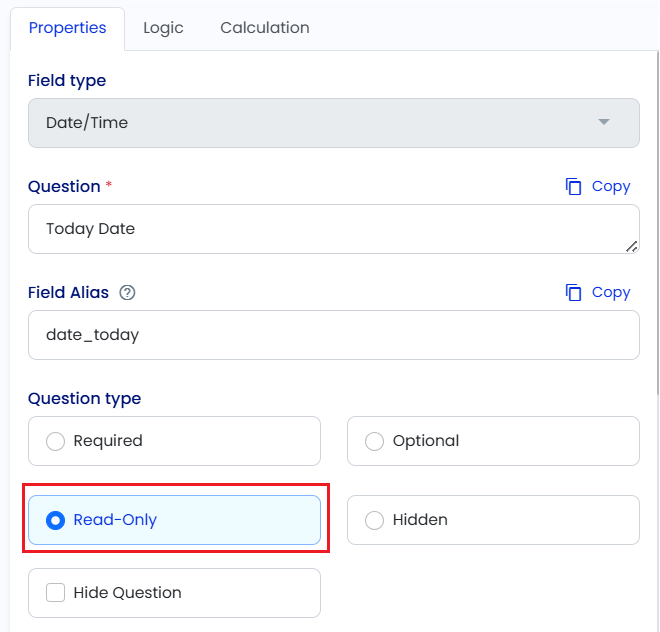Switch to the Logic tab
The image size is (660, 632).
coord(163,28)
